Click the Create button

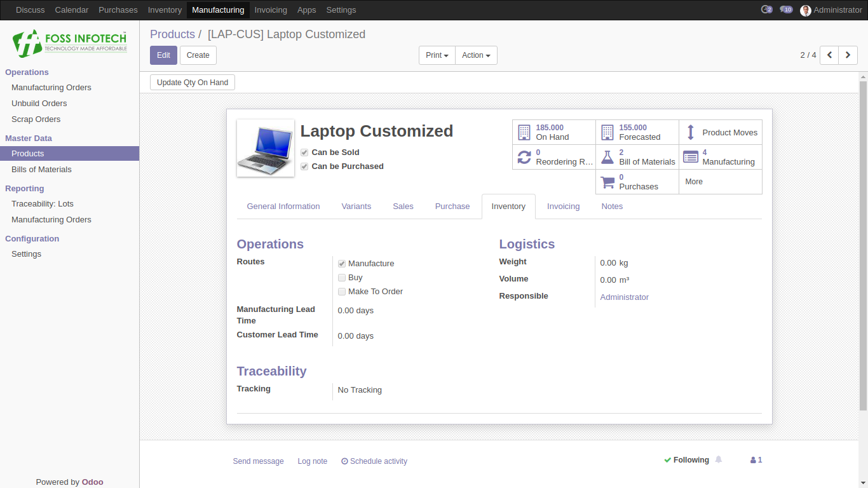(x=198, y=55)
